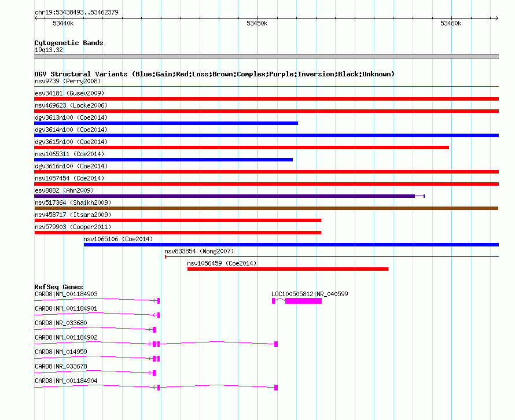
Task: Open the esv34181 (Gusev2009) label
Action: click(69, 93)
